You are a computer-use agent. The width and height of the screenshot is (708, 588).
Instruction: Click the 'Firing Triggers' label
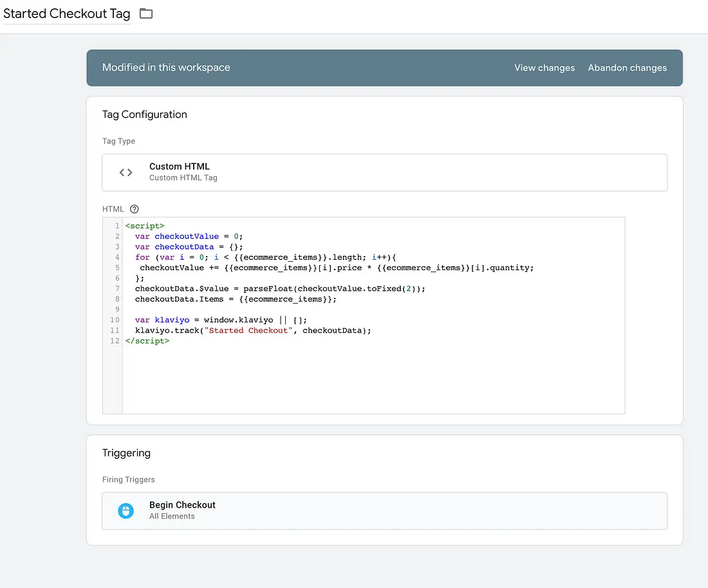pyautogui.click(x=129, y=479)
